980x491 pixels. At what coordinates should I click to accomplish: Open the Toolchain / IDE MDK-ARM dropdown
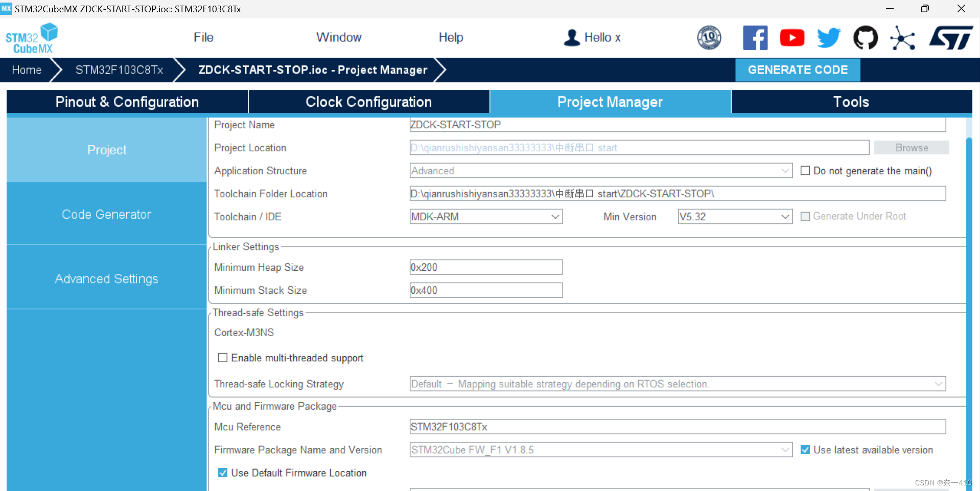point(486,217)
